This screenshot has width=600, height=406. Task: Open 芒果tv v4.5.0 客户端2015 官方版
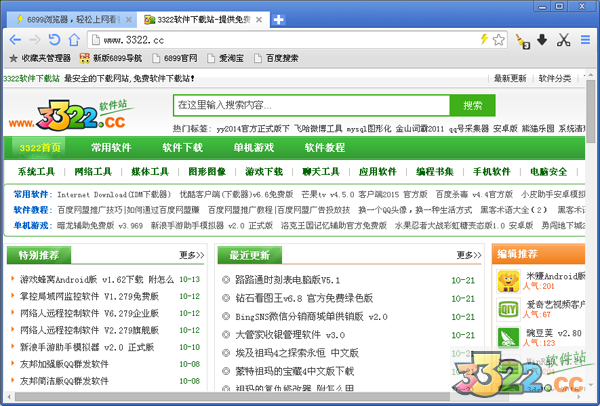click(x=364, y=195)
